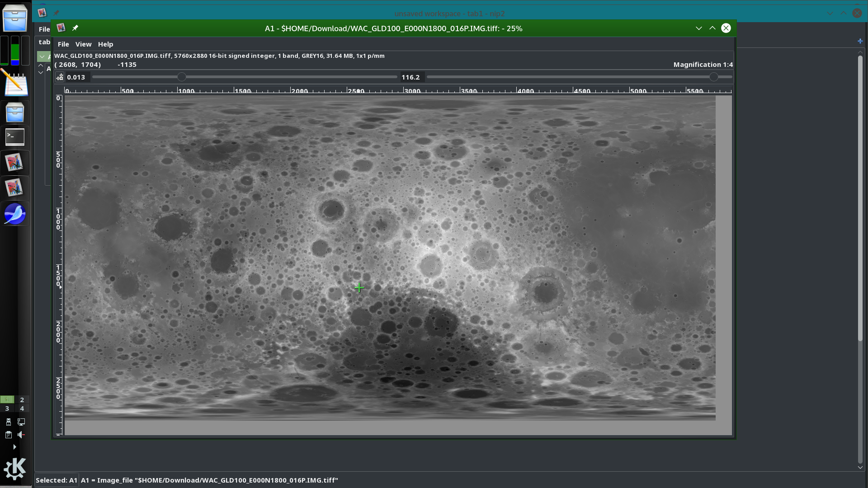Add new tab with the plus icon
This screenshot has width=868, height=488.
860,41
